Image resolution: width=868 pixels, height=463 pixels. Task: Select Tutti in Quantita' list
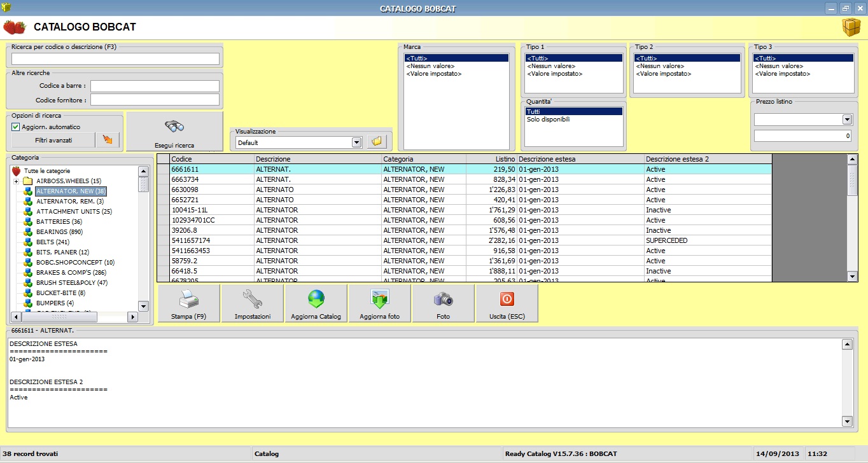(x=574, y=111)
